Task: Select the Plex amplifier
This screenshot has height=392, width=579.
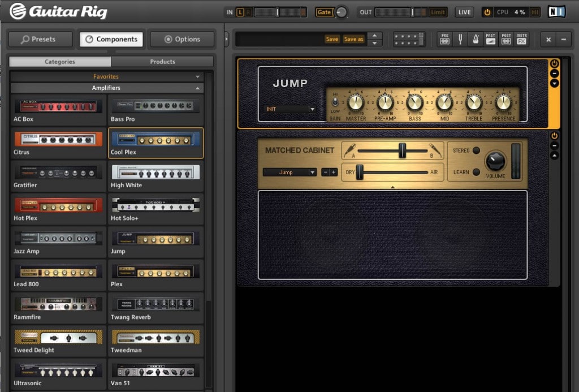Action: click(155, 274)
